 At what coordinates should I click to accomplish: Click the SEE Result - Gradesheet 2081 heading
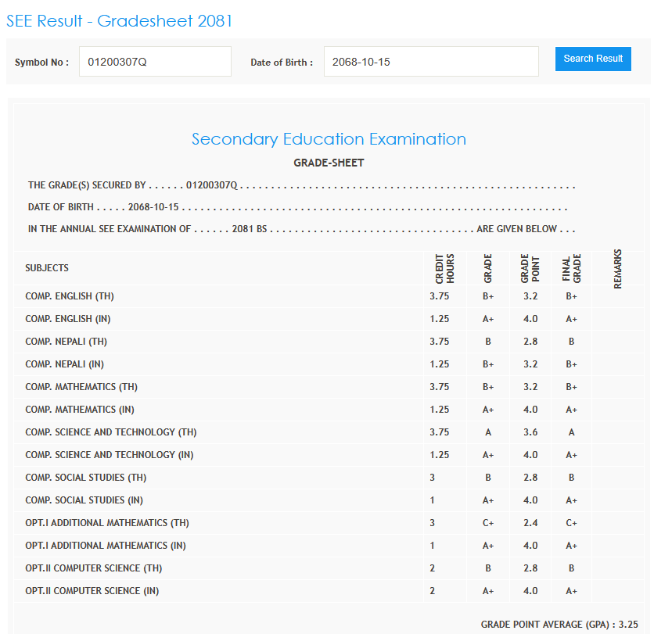(x=120, y=21)
